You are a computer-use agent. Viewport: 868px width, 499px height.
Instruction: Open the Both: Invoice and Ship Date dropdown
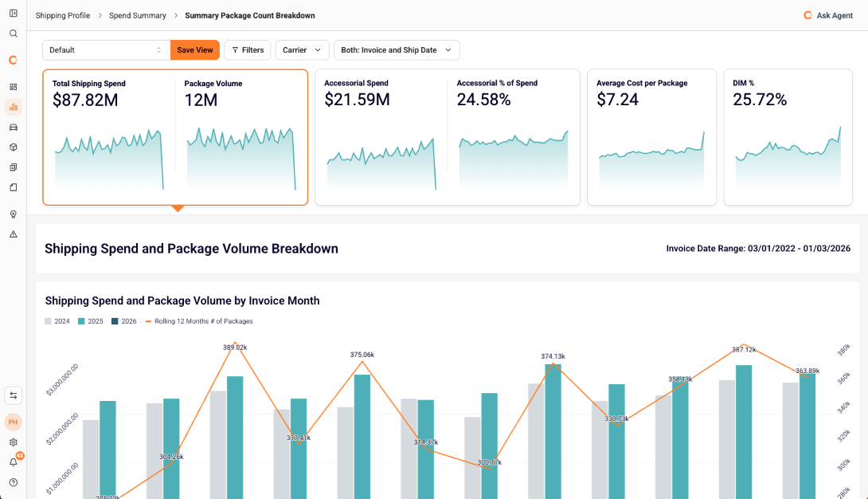396,50
